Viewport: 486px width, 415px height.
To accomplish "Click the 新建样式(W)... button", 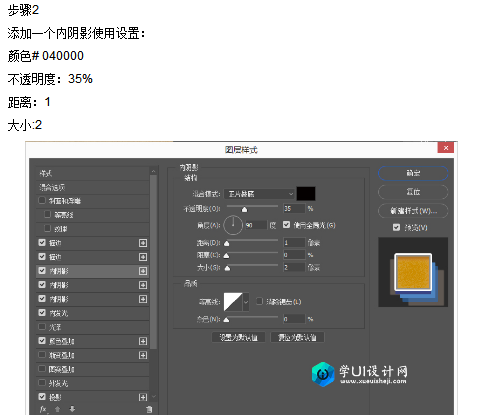I will click(413, 211).
